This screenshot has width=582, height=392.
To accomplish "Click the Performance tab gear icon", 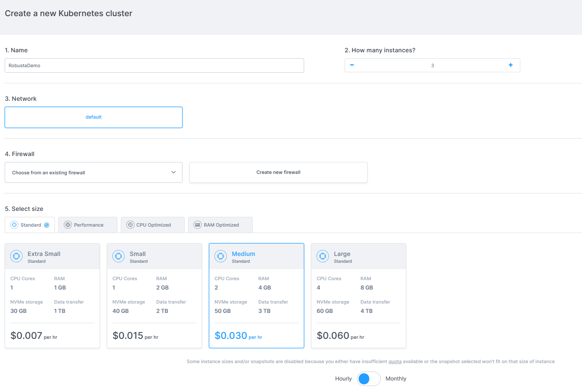I will pyautogui.click(x=68, y=225).
